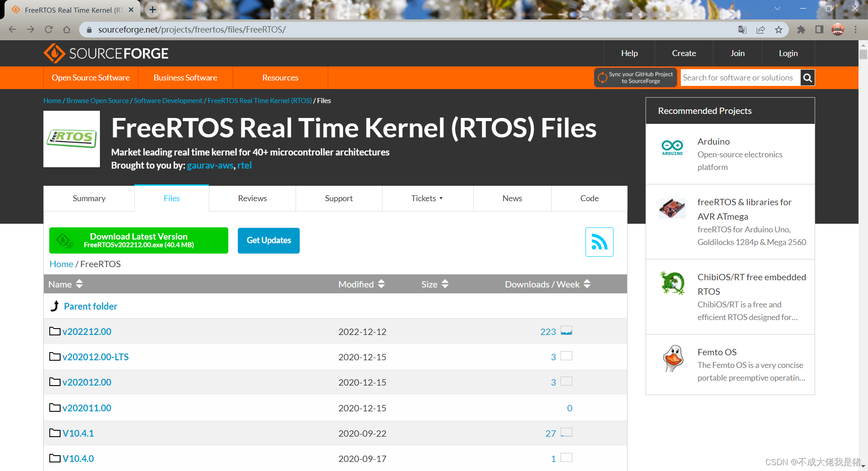Click the Femto OS duck icon
Viewport: 868px width, 471px height.
(673, 358)
